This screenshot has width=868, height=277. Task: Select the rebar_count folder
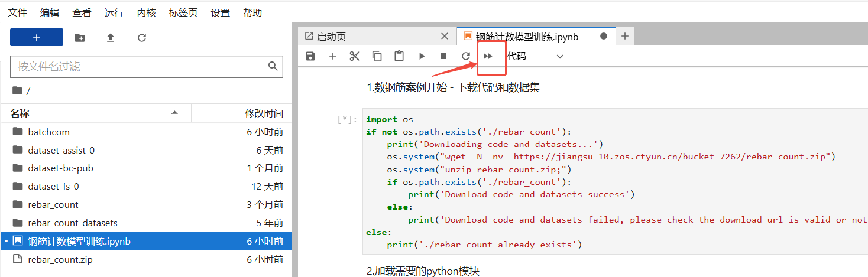pyautogui.click(x=148, y=205)
